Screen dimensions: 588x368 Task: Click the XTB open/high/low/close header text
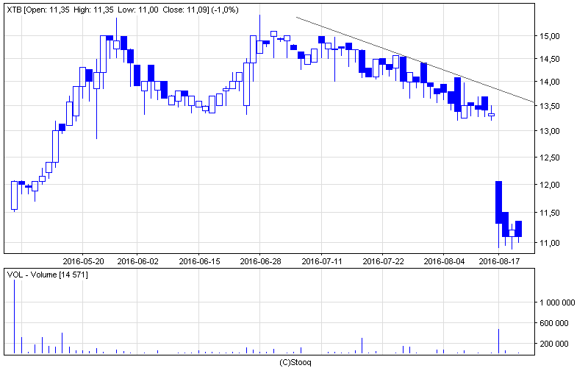123,10
